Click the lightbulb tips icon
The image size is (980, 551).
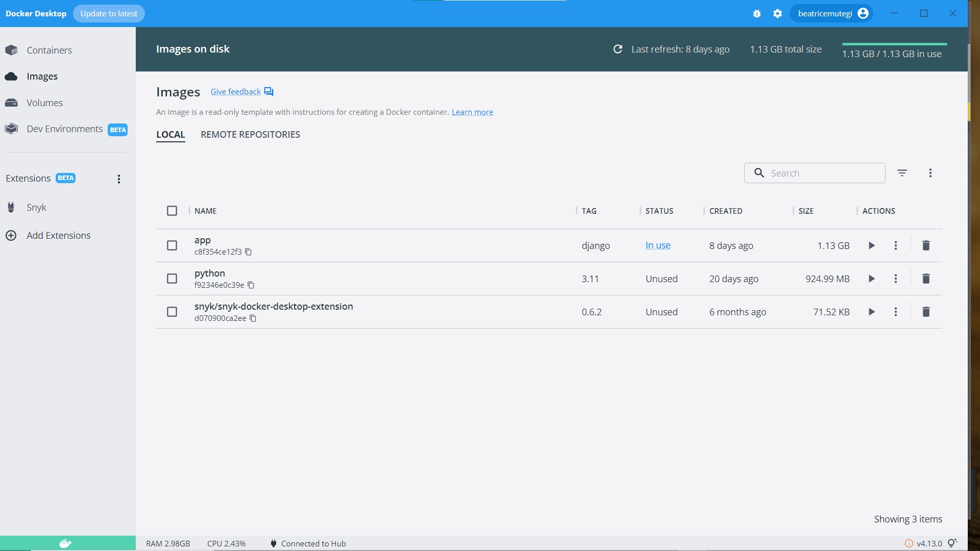[x=952, y=543]
